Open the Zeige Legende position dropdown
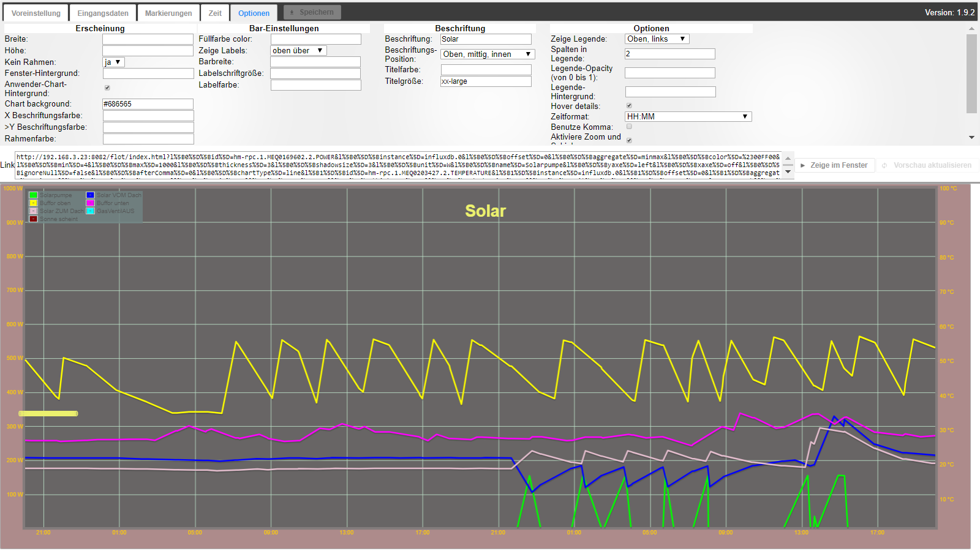The image size is (980, 551). [657, 39]
